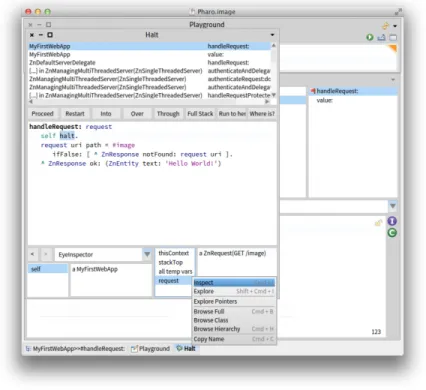The height and width of the screenshot is (390, 426).
Task: Click the green circular icon below the purple one
Action: 392,233
